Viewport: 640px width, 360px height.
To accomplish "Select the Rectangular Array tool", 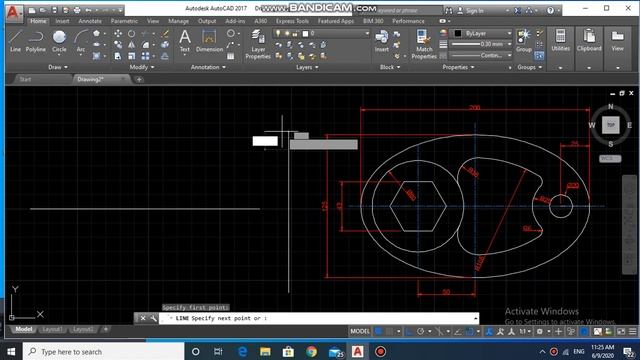I will (146, 56).
